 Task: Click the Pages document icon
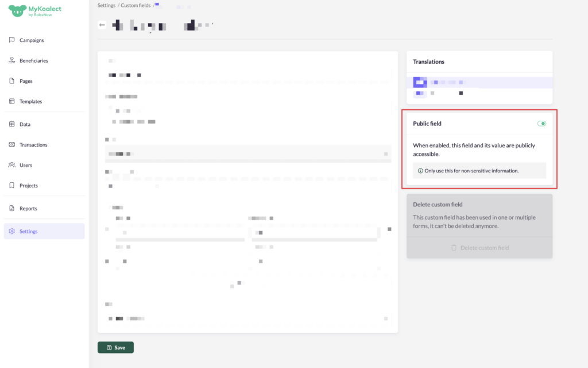pyautogui.click(x=12, y=81)
